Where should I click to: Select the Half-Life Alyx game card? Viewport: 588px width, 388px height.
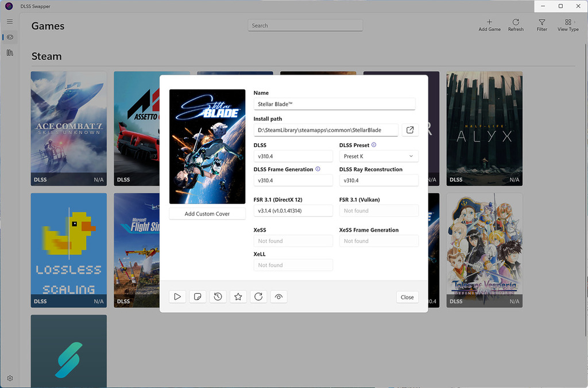click(485, 128)
